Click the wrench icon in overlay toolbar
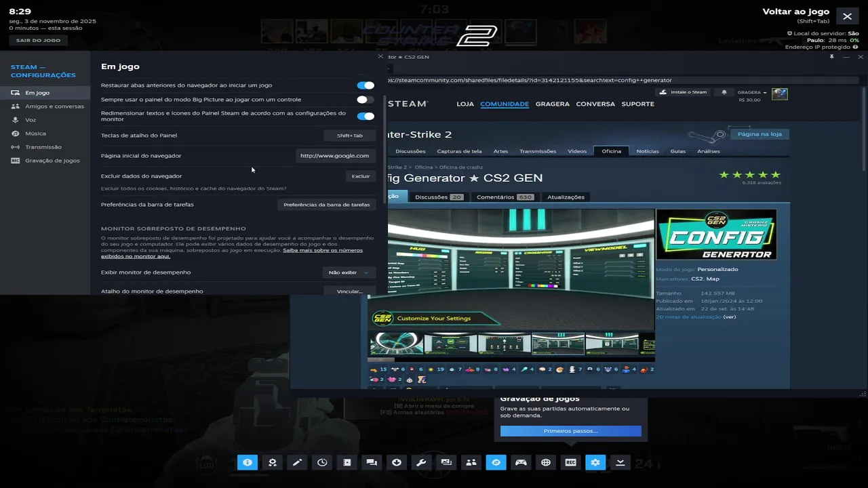Viewport: 868px width, 488px height. 421,462
